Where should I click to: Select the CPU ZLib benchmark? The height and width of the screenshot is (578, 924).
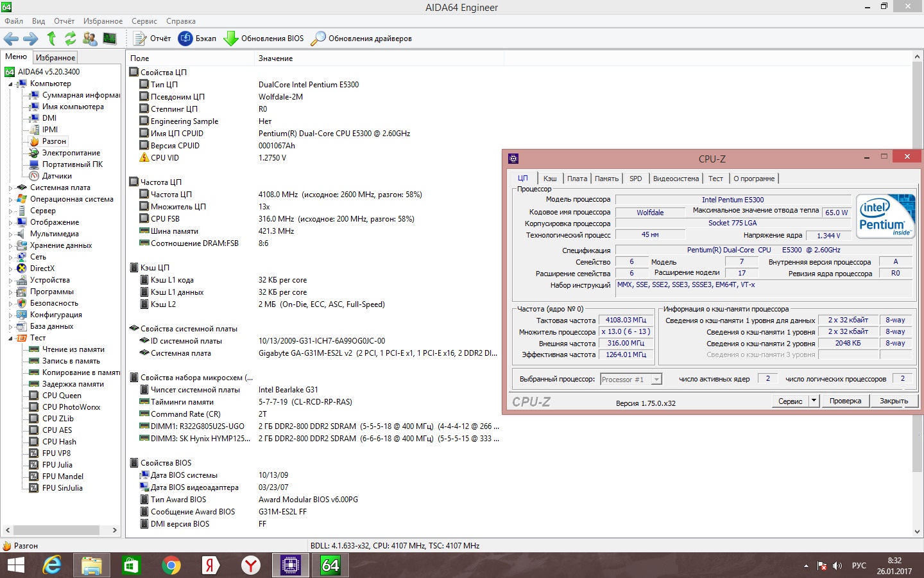pyautogui.click(x=58, y=419)
